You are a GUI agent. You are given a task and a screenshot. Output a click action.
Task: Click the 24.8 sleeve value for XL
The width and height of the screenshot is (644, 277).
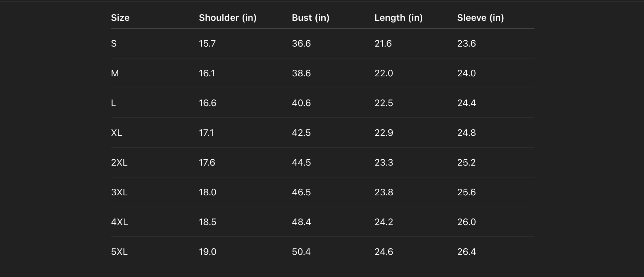tap(466, 133)
